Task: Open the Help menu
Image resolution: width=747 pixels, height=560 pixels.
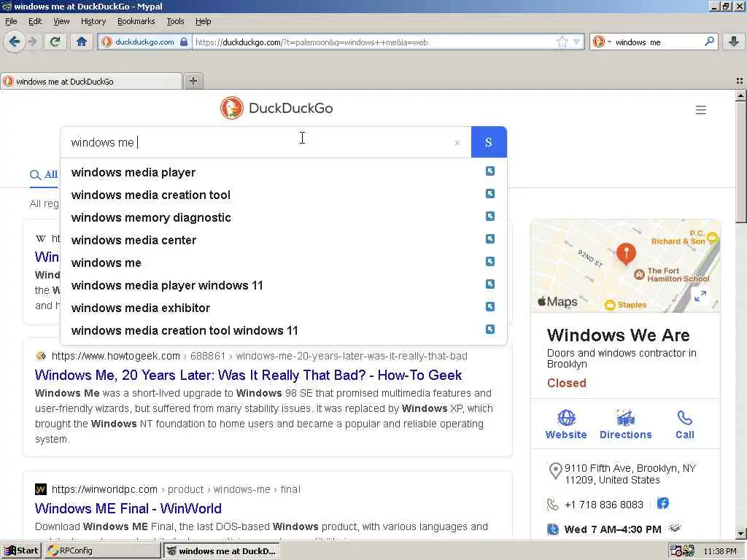Action: [x=203, y=21]
